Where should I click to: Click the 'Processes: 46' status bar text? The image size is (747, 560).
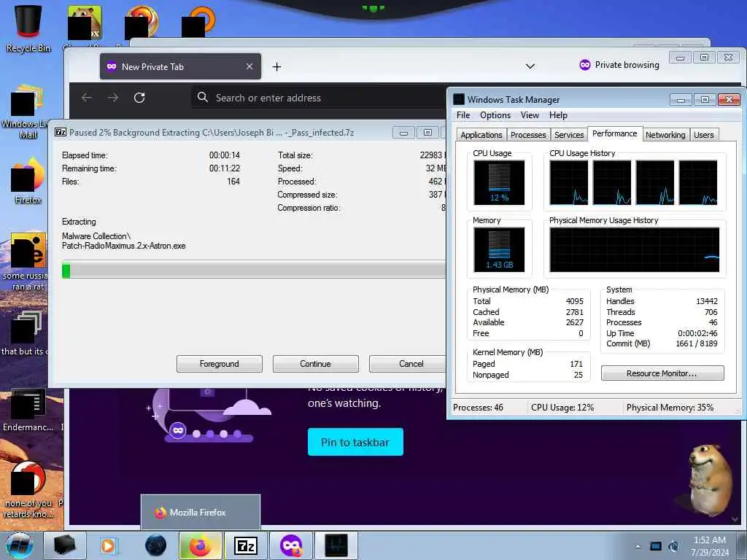click(x=478, y=408)
